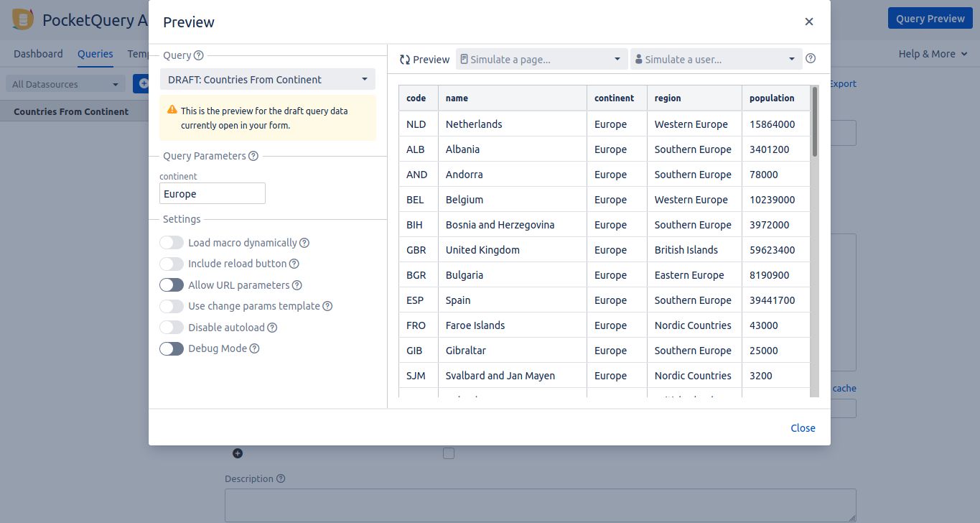Expand the Simulate a page dropdown
Image resolution: width=980 pixels, height=523 pixels.
tap(541, 60)
